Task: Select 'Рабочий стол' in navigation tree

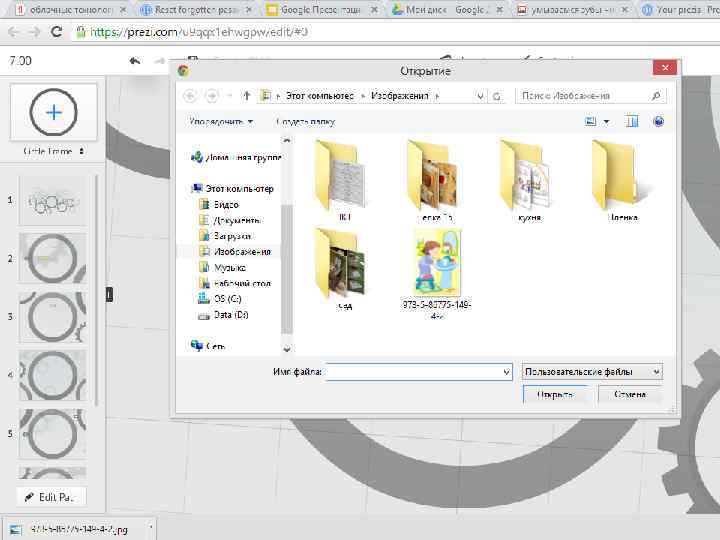Action: click(235, 283)
